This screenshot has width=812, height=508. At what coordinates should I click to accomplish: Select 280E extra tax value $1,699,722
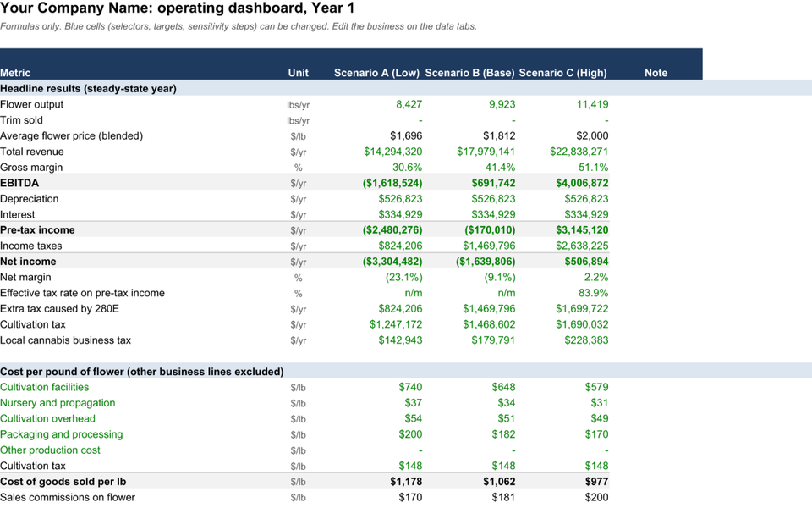pos(582,309)
